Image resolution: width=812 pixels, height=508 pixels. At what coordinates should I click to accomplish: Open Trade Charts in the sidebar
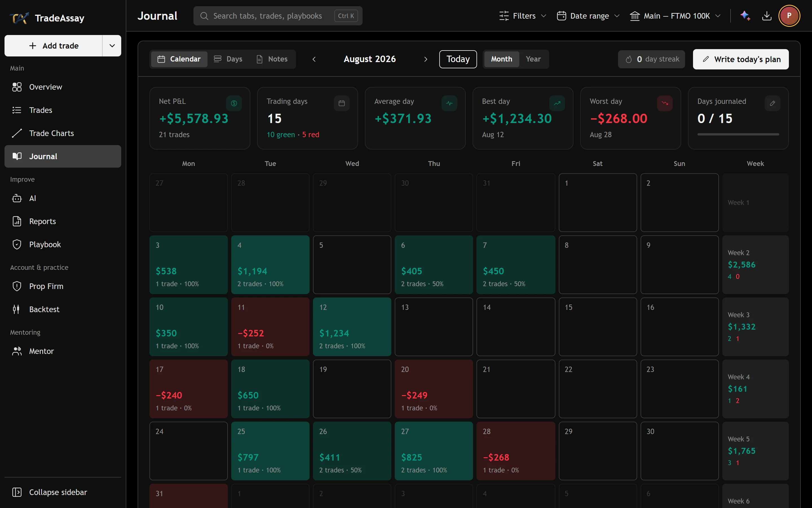tap(63, 133)
